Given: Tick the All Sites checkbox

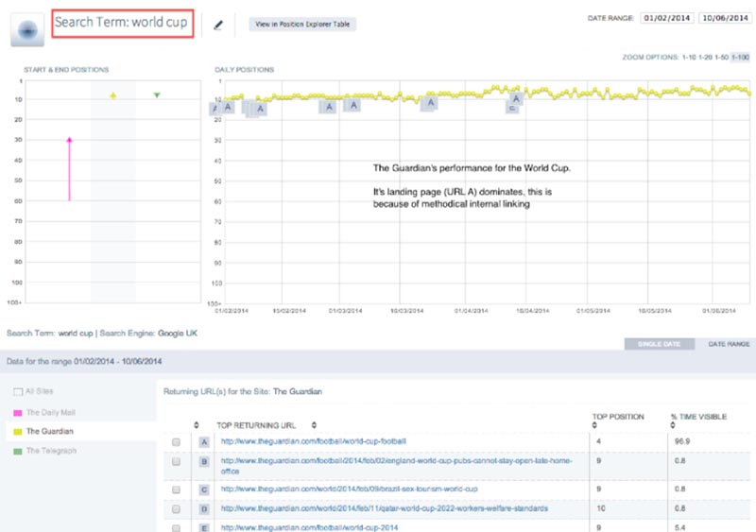Looking at the screenshot, I should point(18,391).
